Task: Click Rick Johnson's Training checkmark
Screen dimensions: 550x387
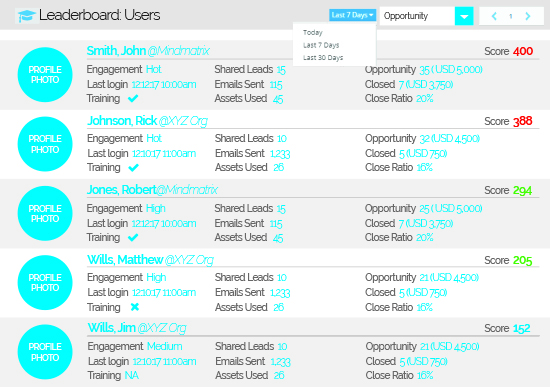Action: tap(133, 168)
